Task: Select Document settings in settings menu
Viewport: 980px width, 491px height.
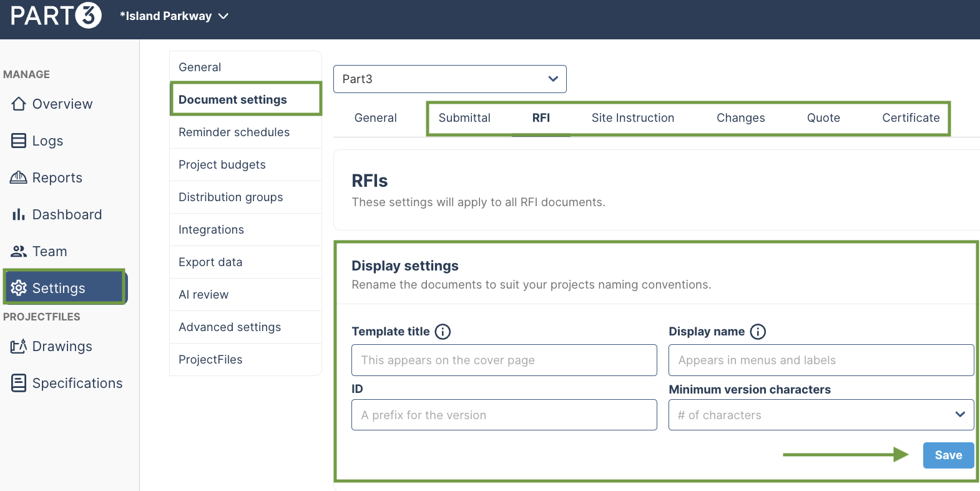Action: pyautogui.click(x=245, y=100)
